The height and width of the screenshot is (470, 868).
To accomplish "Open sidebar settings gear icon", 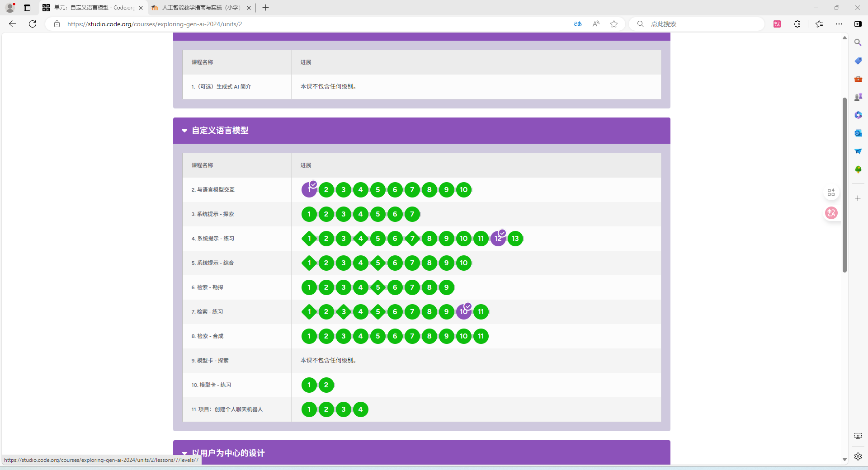I will [x=858, y=456].
